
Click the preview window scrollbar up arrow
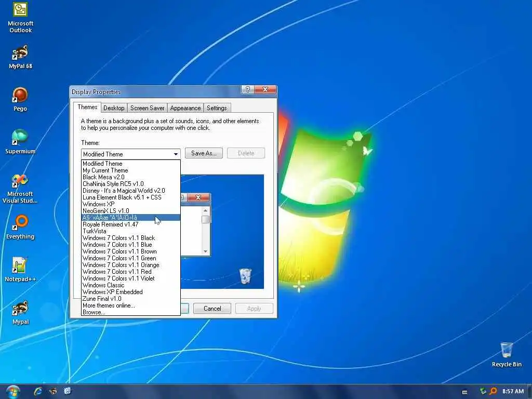(x=205, y=211)
